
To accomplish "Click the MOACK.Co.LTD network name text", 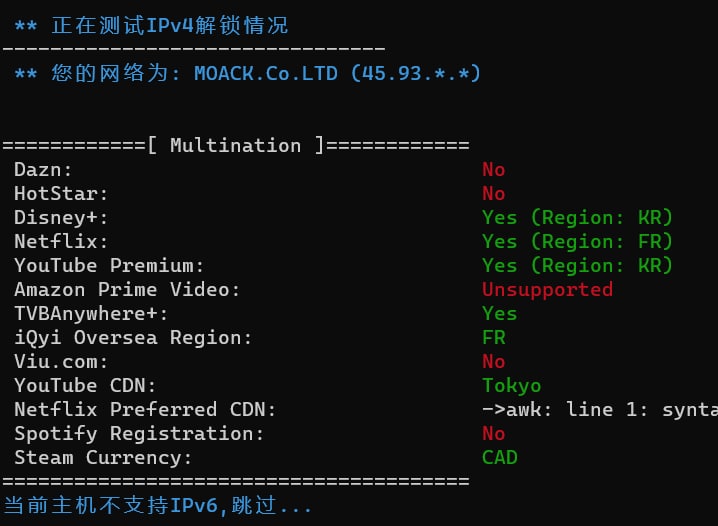I will pyautogui.click(x=266, y=73).
